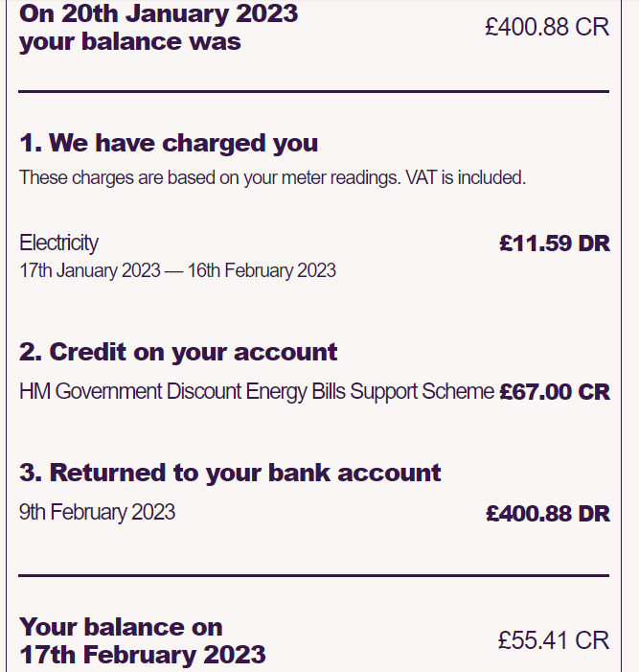Click the upper horizontal divider line
Image resolution: width=639 pixels, height=672 pixels.
(x=313, y=91)
